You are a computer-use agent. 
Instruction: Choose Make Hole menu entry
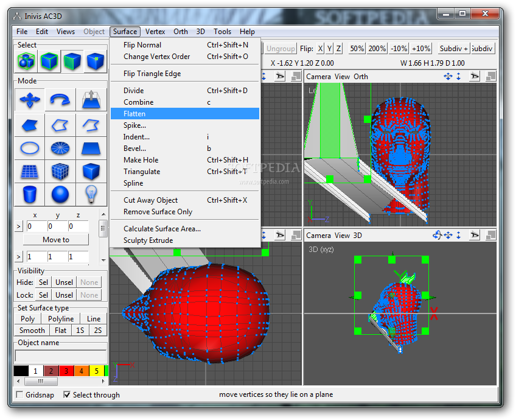185,160
